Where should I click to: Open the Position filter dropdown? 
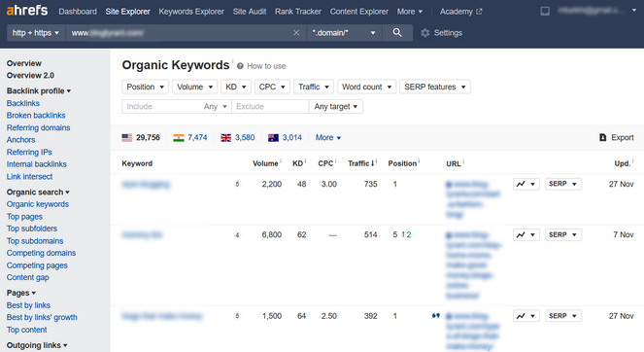pos(145,87)
